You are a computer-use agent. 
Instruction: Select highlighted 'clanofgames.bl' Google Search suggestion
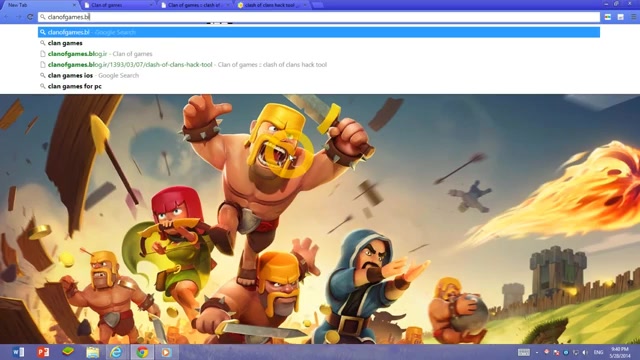coord(319,32)
